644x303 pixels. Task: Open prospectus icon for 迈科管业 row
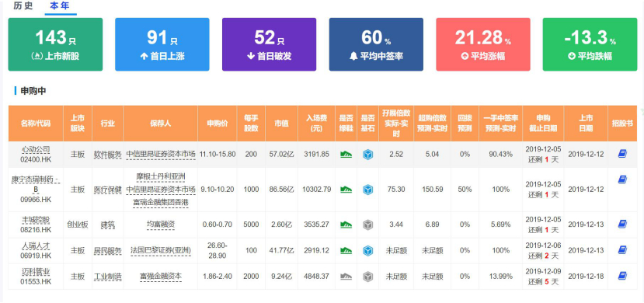coord(621,276)
